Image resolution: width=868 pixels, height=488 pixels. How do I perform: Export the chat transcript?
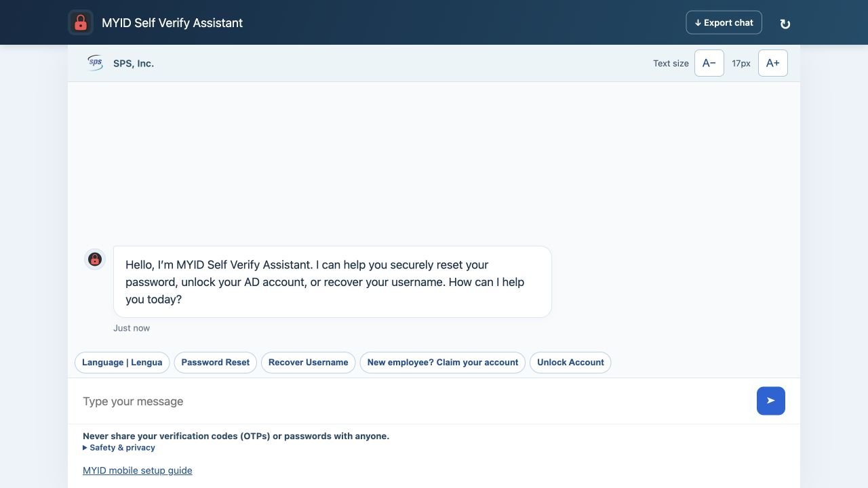724,22
